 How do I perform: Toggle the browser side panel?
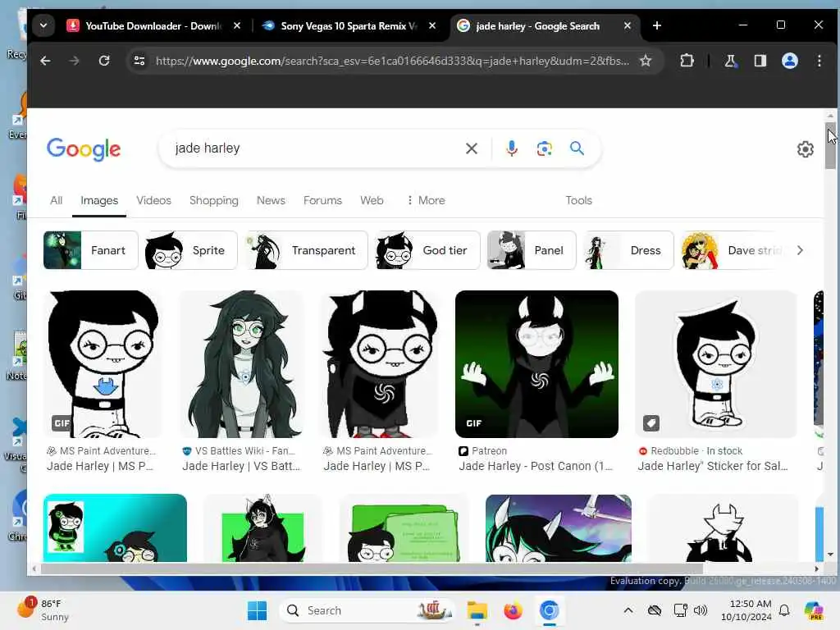pos(760,61)
